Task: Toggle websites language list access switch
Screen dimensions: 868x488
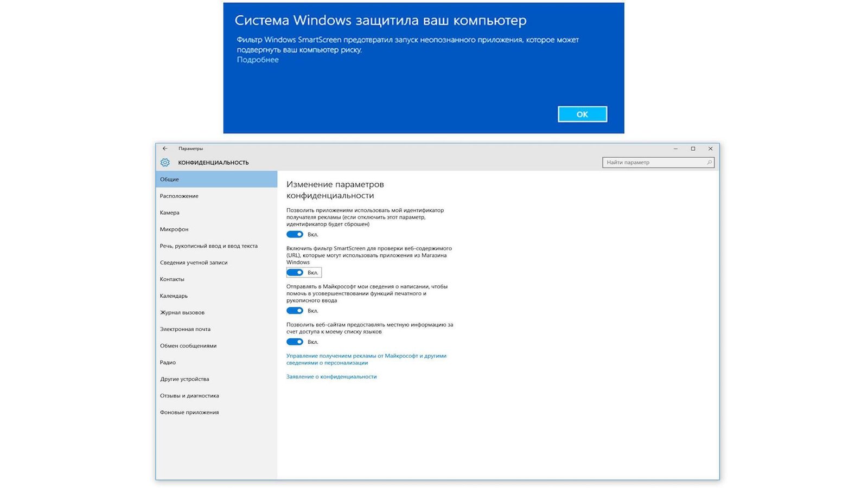Action: pyautogui.click(x=295, y=342)
